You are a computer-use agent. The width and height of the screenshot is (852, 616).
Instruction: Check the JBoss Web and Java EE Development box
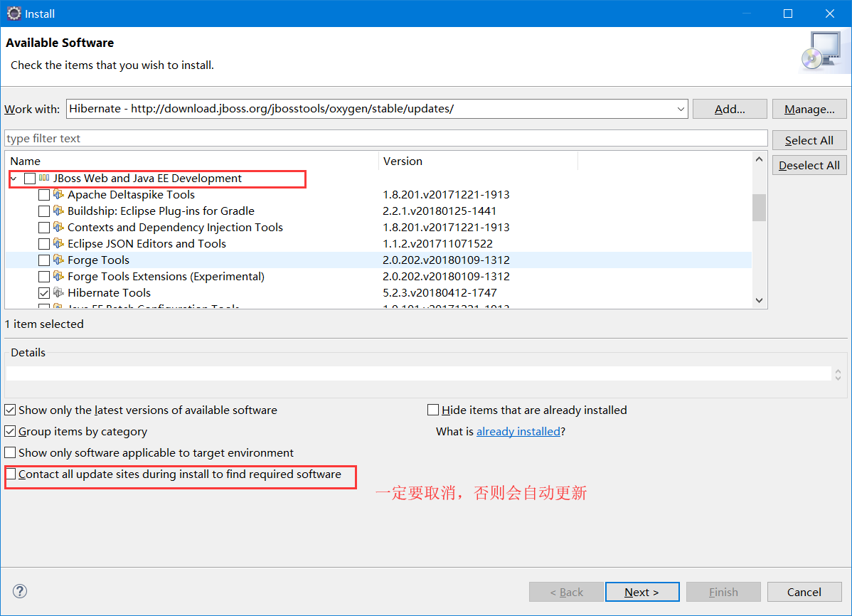[x=30, y=179]
